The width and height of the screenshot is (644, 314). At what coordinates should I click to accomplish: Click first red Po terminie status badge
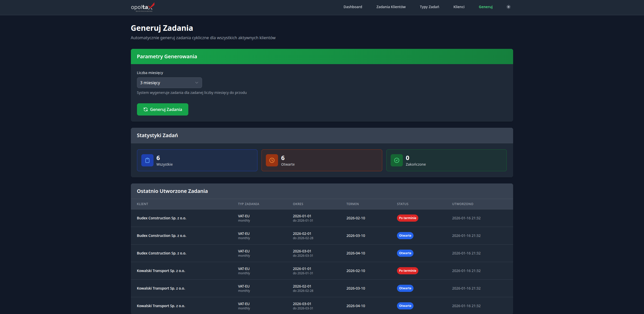click(x=407, y=218)
